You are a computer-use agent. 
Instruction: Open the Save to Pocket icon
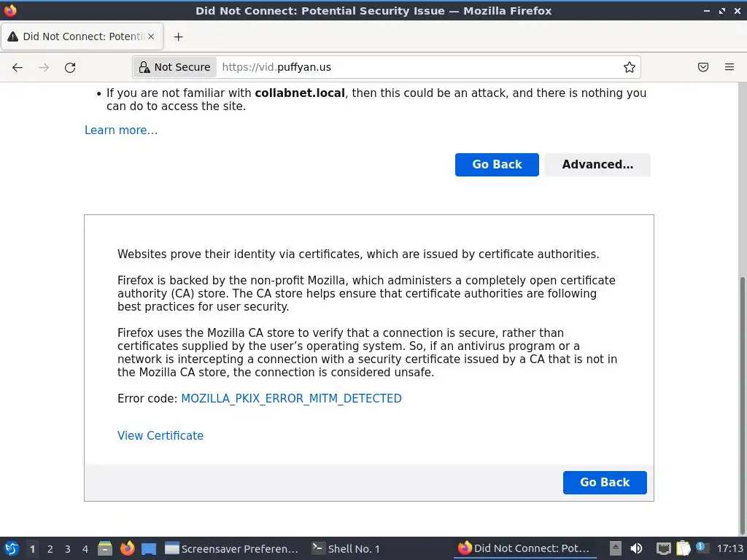coord(703,67)
